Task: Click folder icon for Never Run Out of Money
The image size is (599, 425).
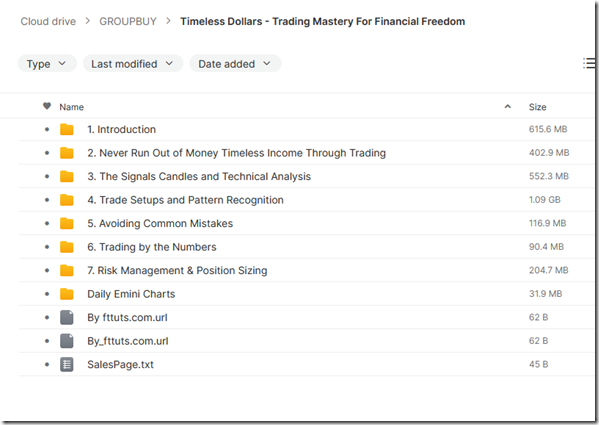Action: tap(67, 153)
